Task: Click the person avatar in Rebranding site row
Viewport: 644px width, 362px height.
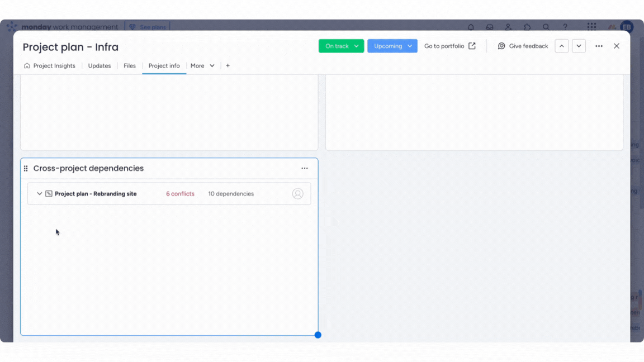Action: click(x=298, y=194)
